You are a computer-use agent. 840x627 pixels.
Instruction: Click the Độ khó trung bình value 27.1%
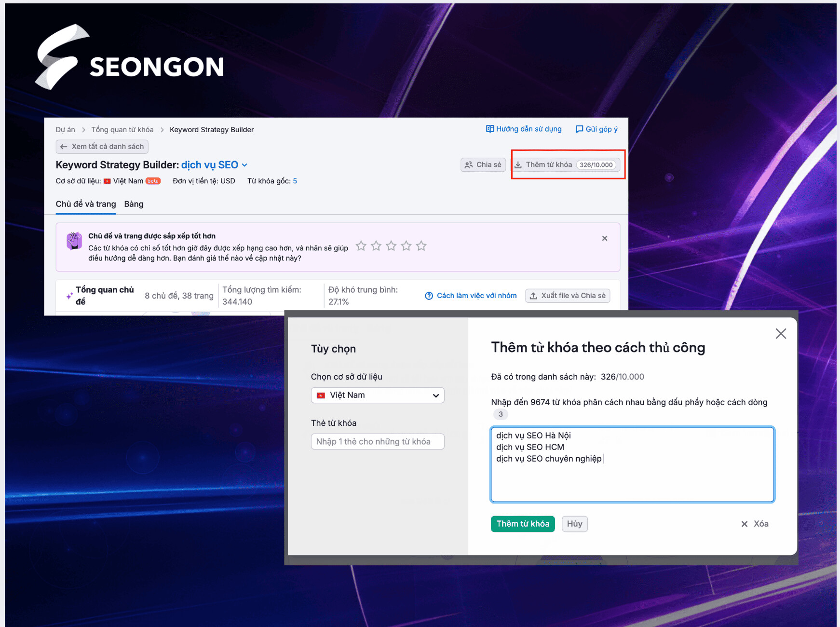point(339,302)
